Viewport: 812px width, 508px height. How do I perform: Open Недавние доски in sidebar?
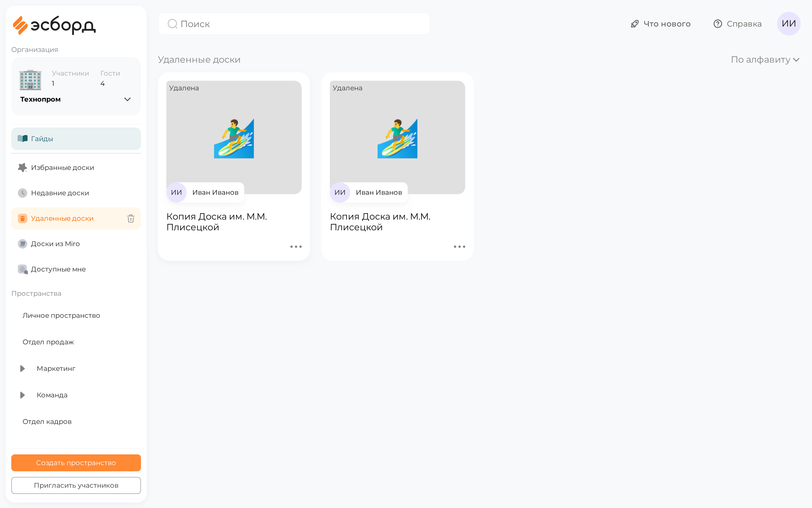(76, 193)
